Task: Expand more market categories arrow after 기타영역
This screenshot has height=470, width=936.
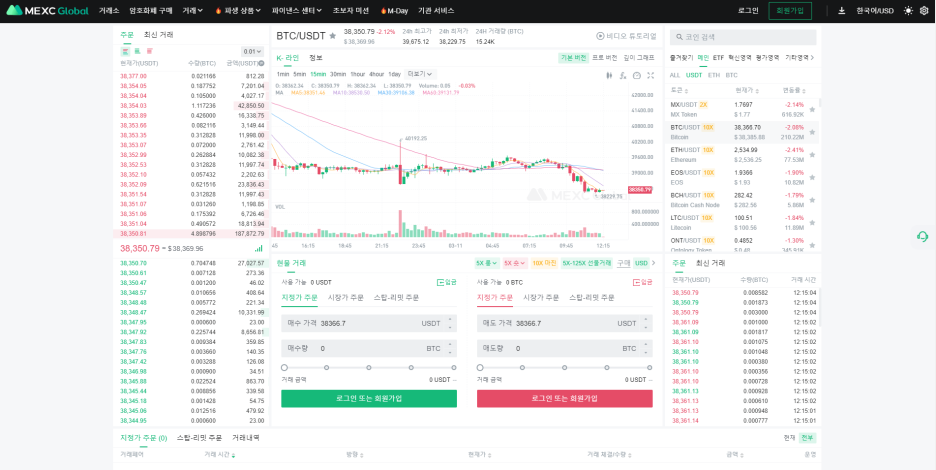Action: click(x=812, y=58)
